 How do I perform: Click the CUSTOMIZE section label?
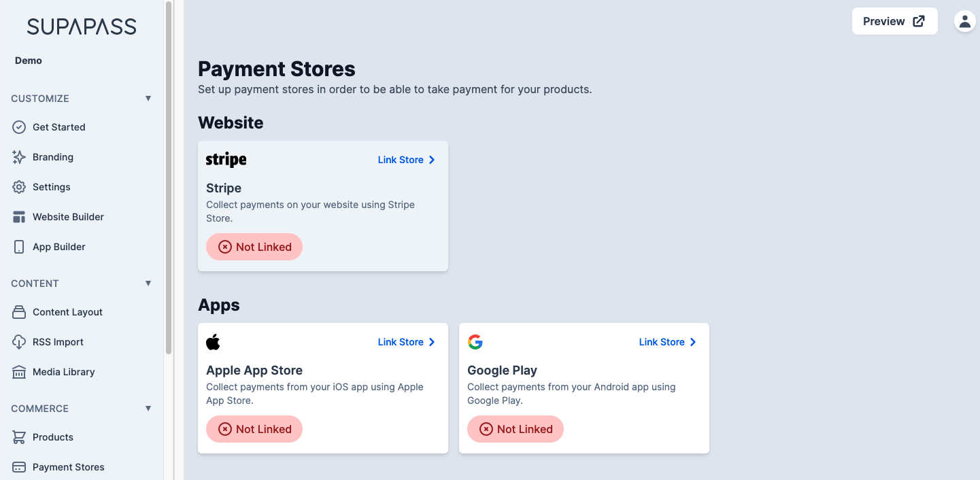click(40, 99)
